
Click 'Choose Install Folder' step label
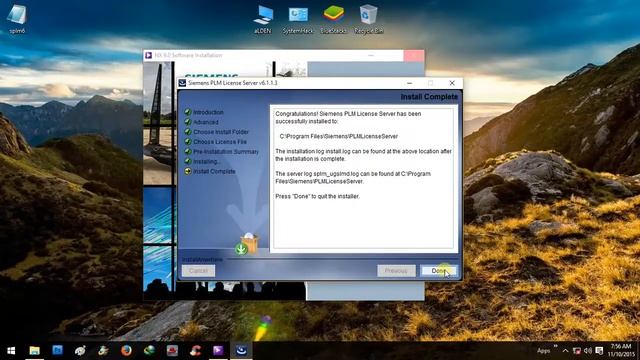tap(221, 132)
